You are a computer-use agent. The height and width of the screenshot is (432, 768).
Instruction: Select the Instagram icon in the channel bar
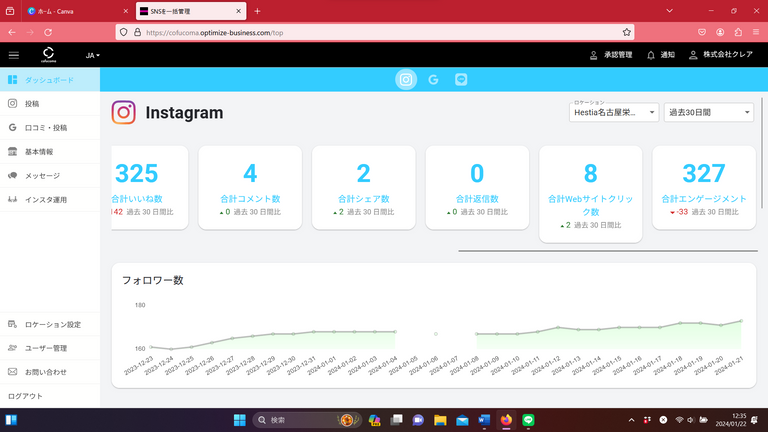pos(406,79)
